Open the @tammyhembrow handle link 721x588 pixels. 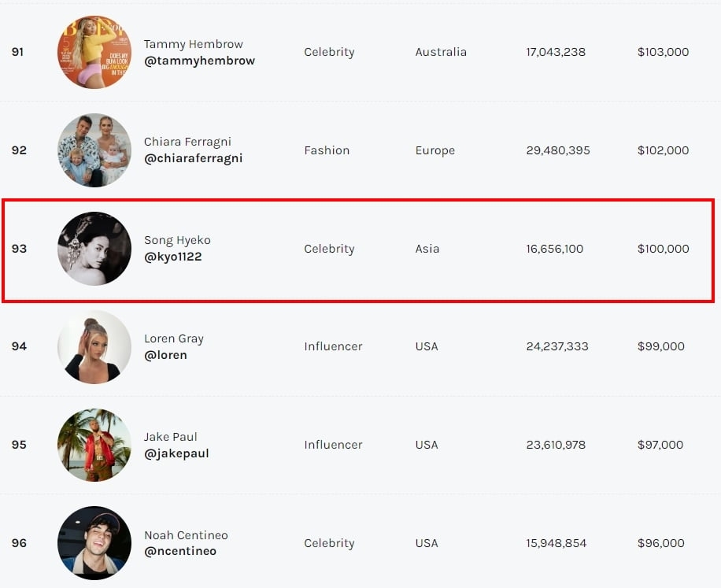[x=199, y=61]
